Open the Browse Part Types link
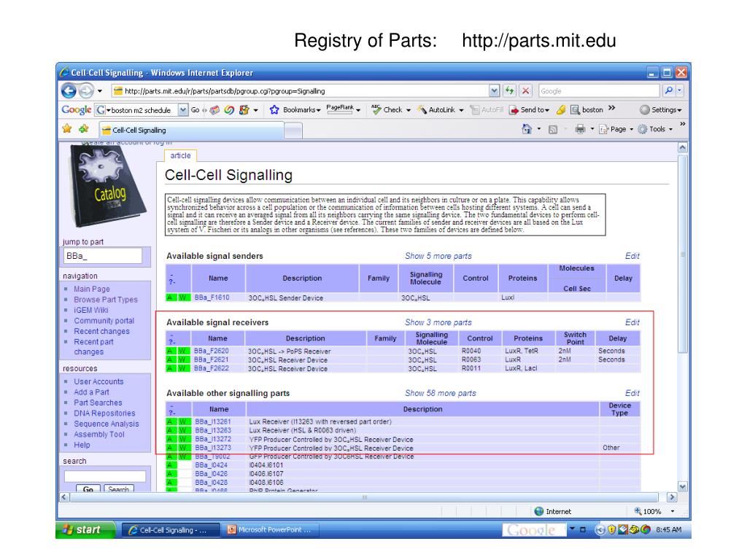 [x=105, y=300]
